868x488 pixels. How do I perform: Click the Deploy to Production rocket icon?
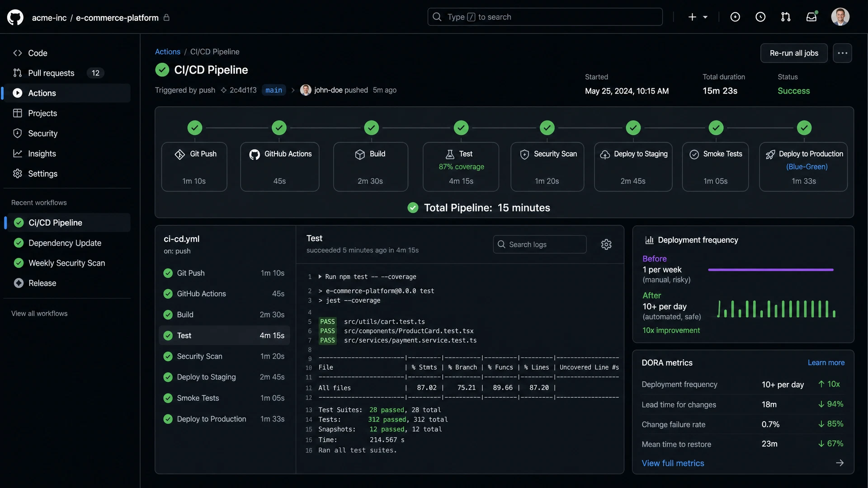click(770, 155)
